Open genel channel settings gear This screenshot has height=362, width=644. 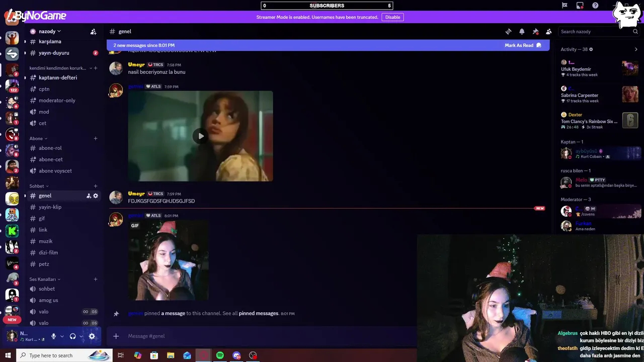pos(96,196)
